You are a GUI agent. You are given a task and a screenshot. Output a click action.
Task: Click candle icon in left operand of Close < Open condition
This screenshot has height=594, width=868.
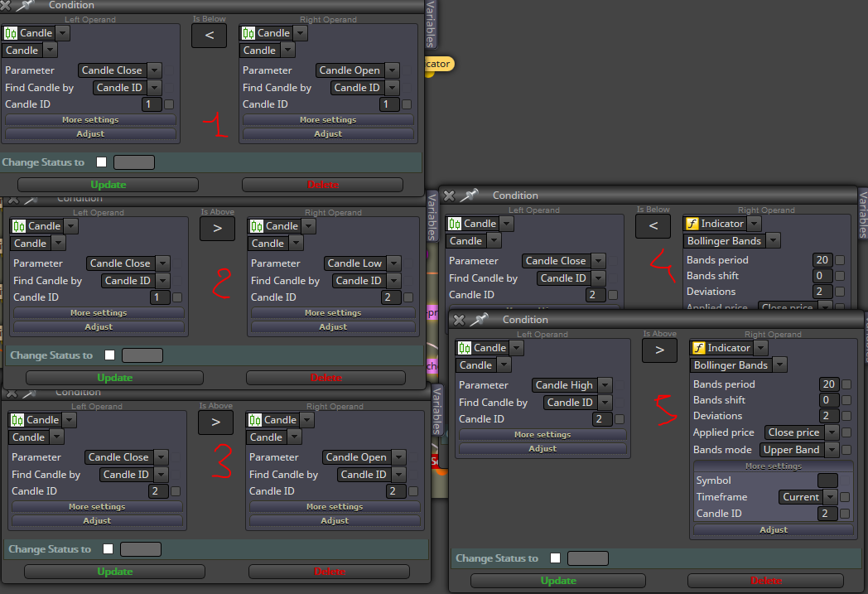[x=11, y=32]
